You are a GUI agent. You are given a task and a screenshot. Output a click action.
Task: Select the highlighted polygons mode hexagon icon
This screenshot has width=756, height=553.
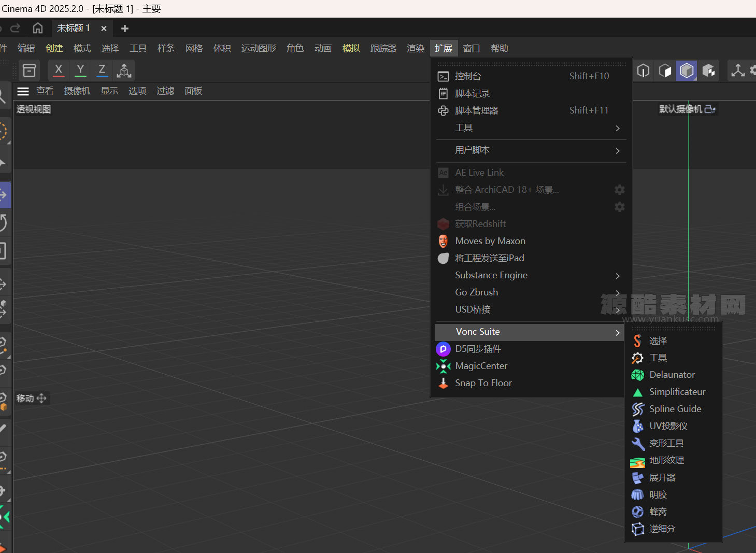click(x=687, y=70)
